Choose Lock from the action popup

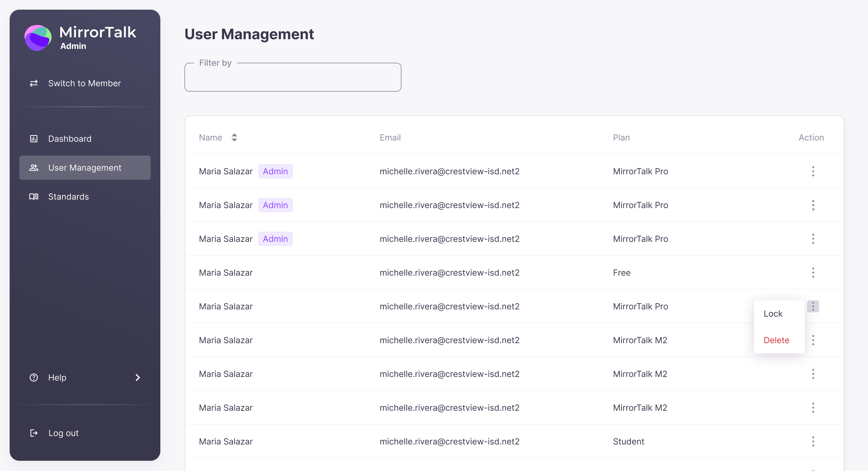point(773,314)
